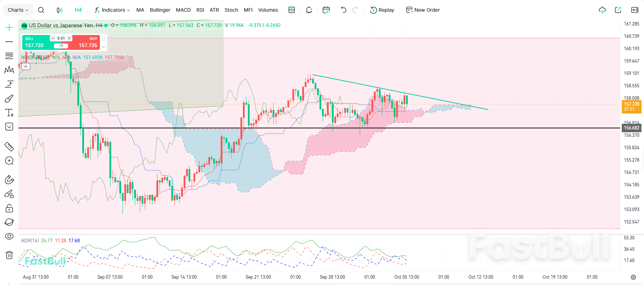Create a New Order
Viewport: 644px width, 285px height.
[x=423, y=10]
